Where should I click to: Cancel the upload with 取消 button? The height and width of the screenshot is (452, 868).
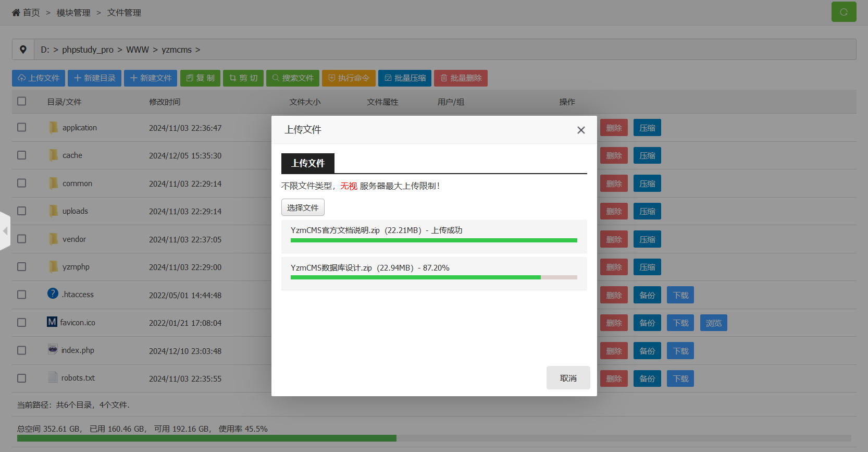pyautogui.click(x=568, y=378)
